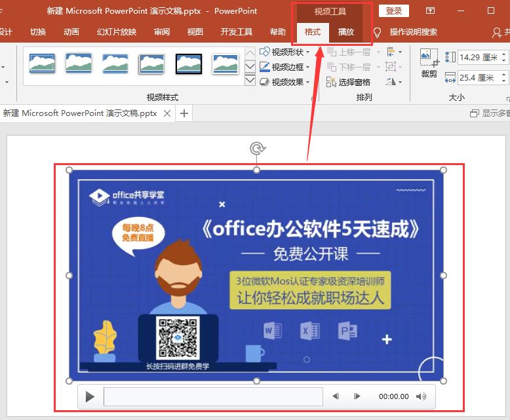510x420 pixels.
Task: Click the 视频边框 pen icon
Action: coord(264,67)
